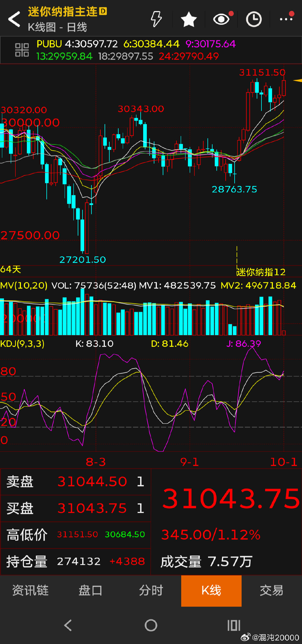302x644 pixels.
Task: Tap the 31151.50 high label on chart
Action: point(262,72)
